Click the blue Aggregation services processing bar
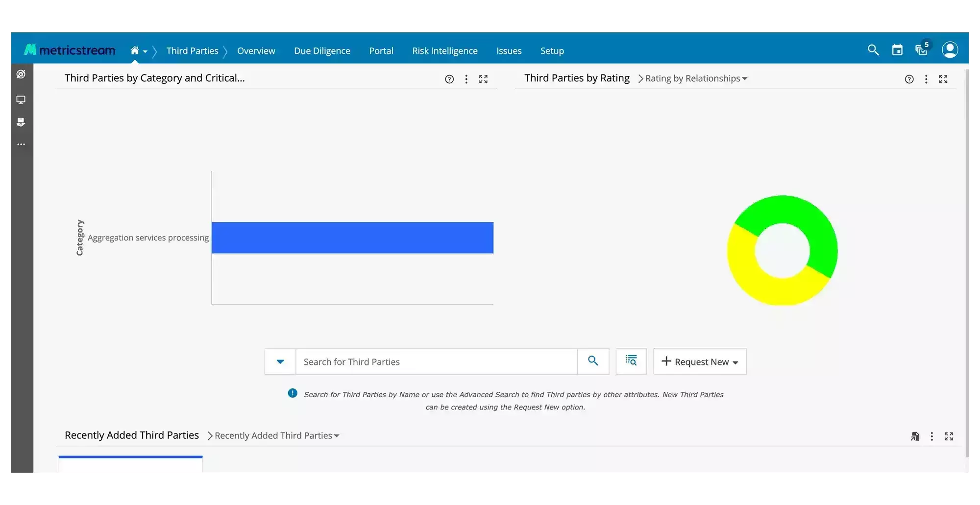980x505 pixels. (x=352, y=238)
